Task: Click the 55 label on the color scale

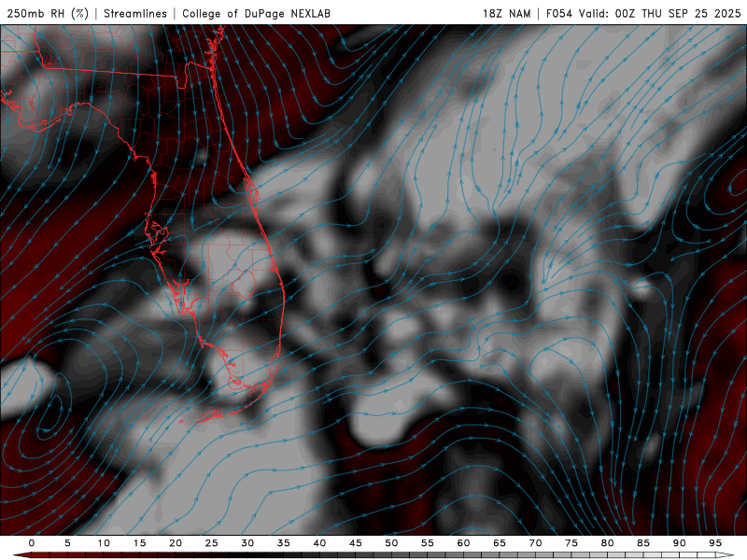Action: pyautogui.click(x=428, y=543)
